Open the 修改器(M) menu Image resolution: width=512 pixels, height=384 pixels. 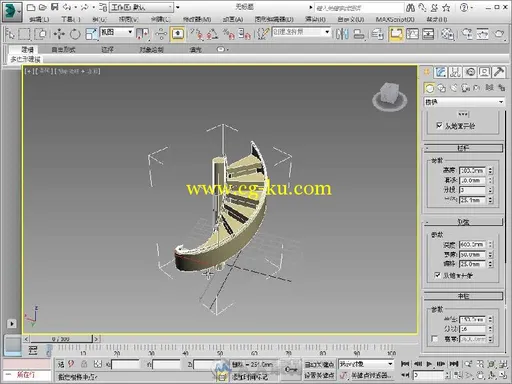click(x=197, y=20)
